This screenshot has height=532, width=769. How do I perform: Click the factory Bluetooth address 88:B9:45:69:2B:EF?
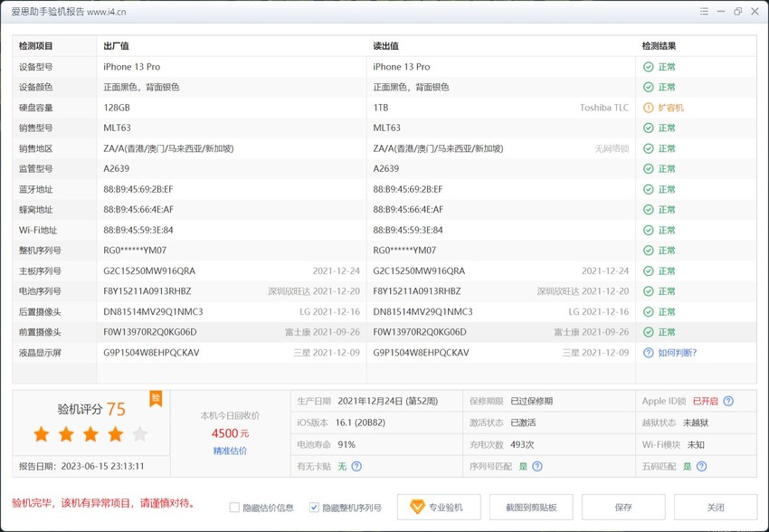click(x=138, y=189)
